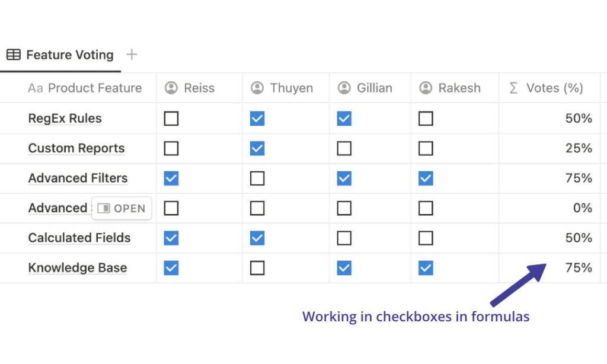Open the Product Feature column options
This screenshot has width=607, height=364.
point(85,88)
